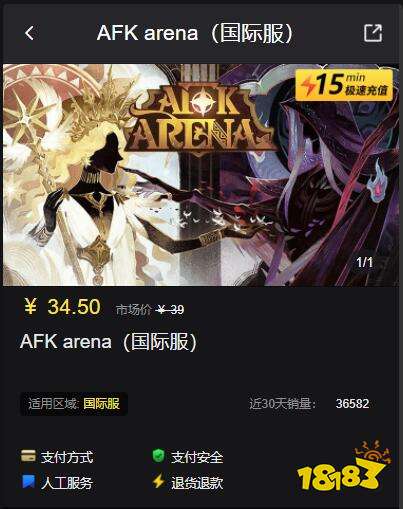Open 退货退款 refund option
The image size is (403, 509).
pos(197,483)
